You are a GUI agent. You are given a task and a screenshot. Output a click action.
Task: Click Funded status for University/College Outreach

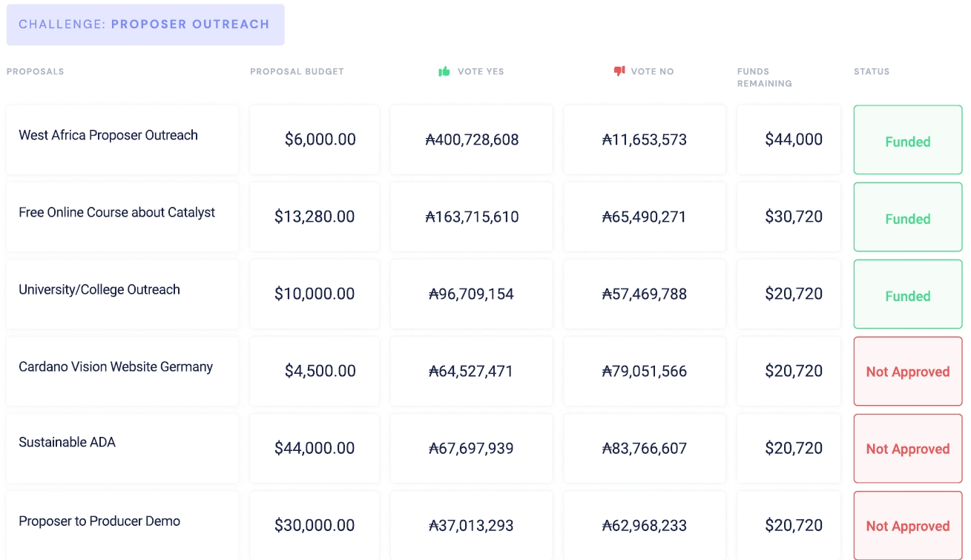[907, 295]
